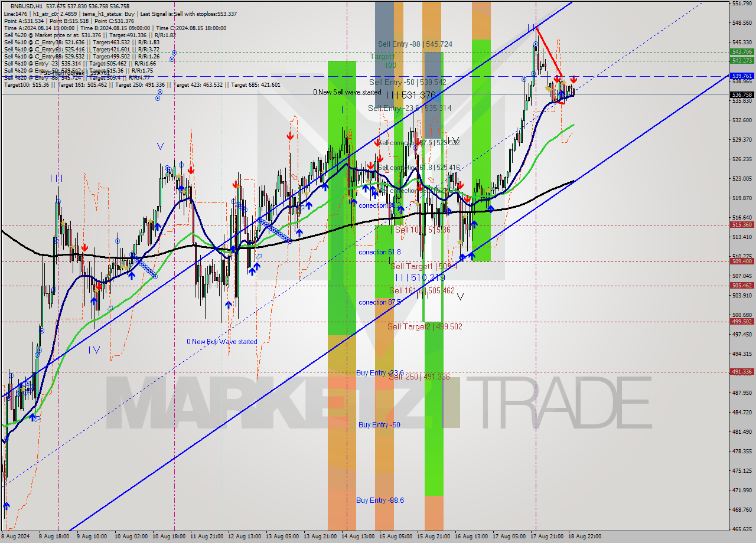Viewport: 756px width, 543px height.
Task: Click the '0 New Sell wave started' label
Action: click(x=347, y=92)
